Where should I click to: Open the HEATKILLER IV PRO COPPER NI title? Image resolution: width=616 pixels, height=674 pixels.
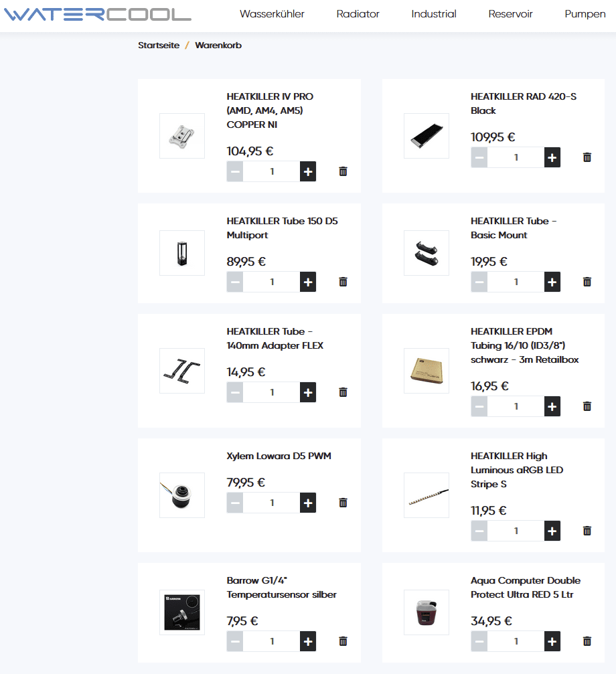[270, 110]
